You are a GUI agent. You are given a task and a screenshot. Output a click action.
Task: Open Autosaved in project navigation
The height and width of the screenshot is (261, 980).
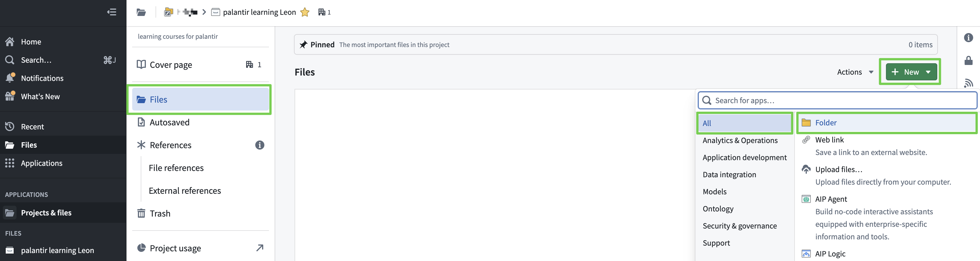[169, 122]
